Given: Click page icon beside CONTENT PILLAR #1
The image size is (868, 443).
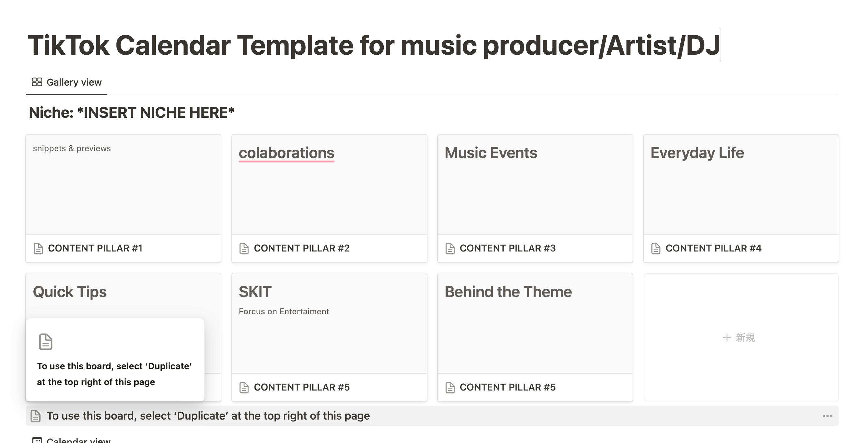Looking at the screenshot, I should [x=38, y=248].
